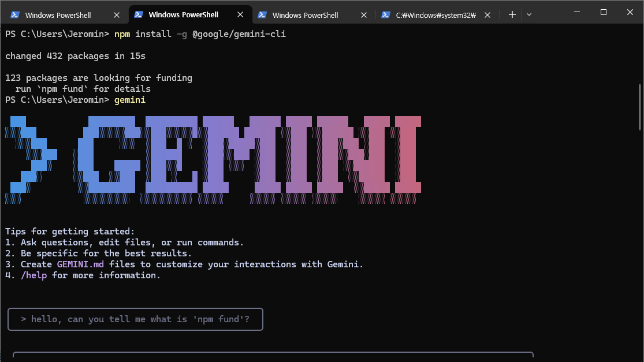Click PowerShell icon on the system32 tab
Image resolution: width=644 pixels, height=362 pixels.
[385, 15]
